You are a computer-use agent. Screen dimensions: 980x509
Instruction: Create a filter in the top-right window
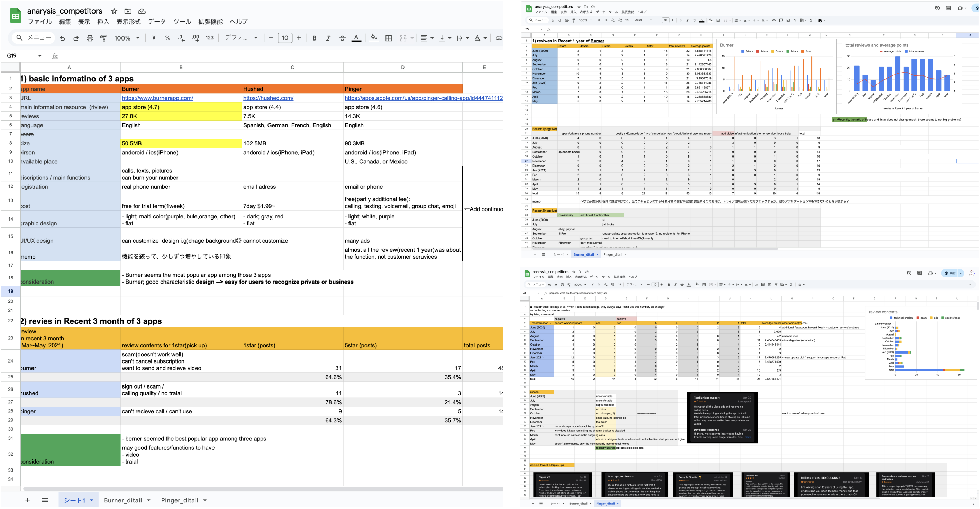[x=795, y=20]
